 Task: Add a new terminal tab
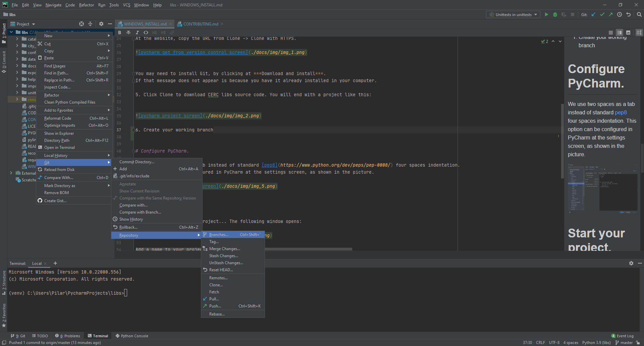[x=55, y=263]
